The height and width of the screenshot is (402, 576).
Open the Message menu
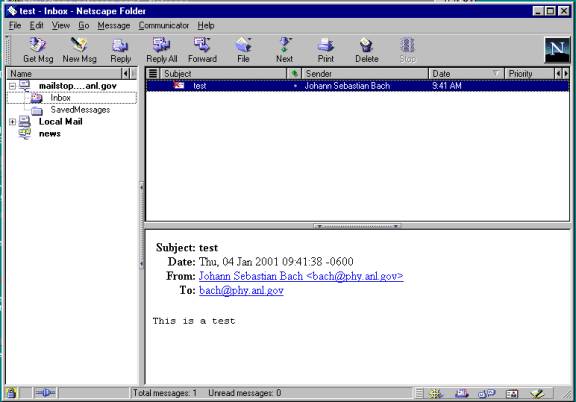[114, 25]
